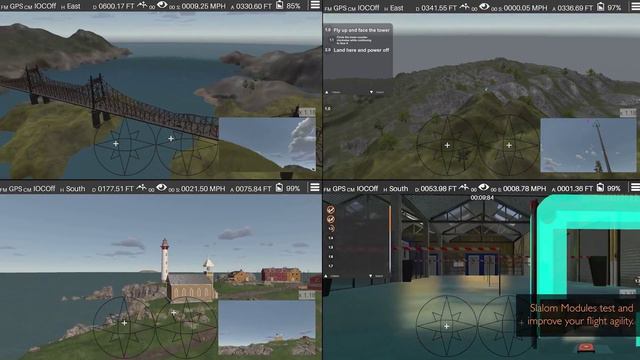Viewport: 640px width, 360px height.
Task: Click the battery icon in the hangar view
Action: pyautogui.click(x=600, y=188)
